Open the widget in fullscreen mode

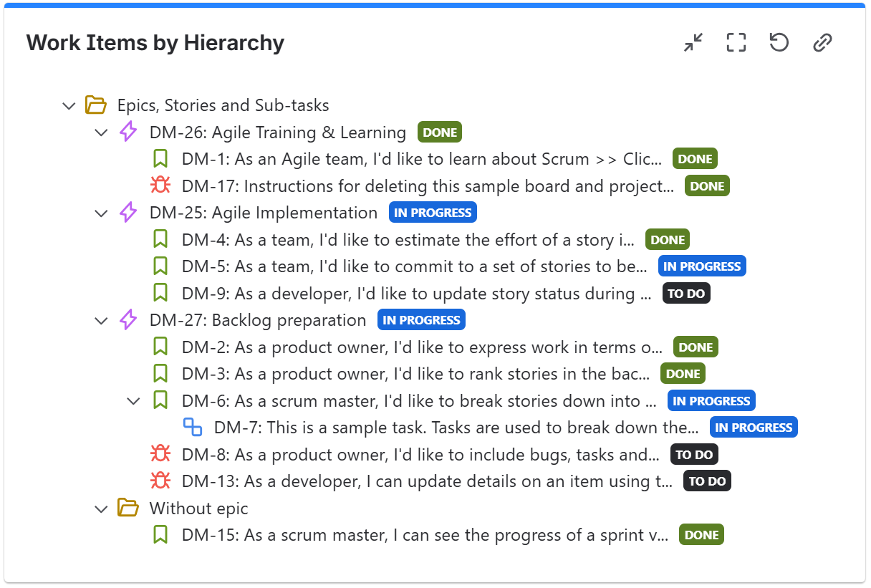pos(736,43)
